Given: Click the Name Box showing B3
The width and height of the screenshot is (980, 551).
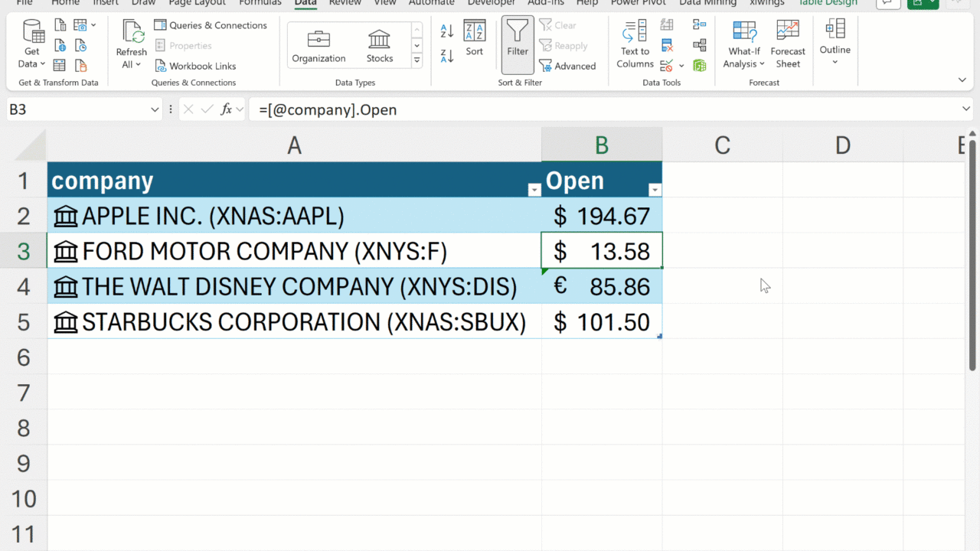Looking at the screenshot, I should click(77, 109).
